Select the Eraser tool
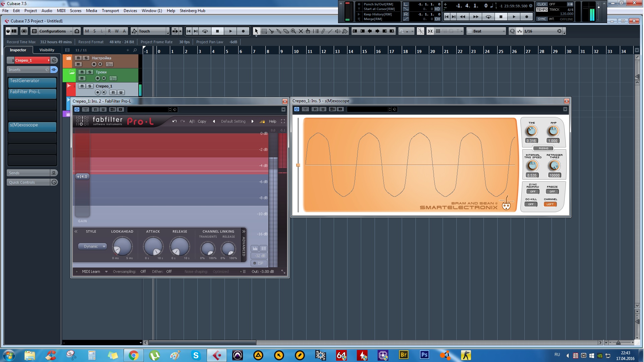The width and height of the screenshot is (644, 362). coord(286,31)
